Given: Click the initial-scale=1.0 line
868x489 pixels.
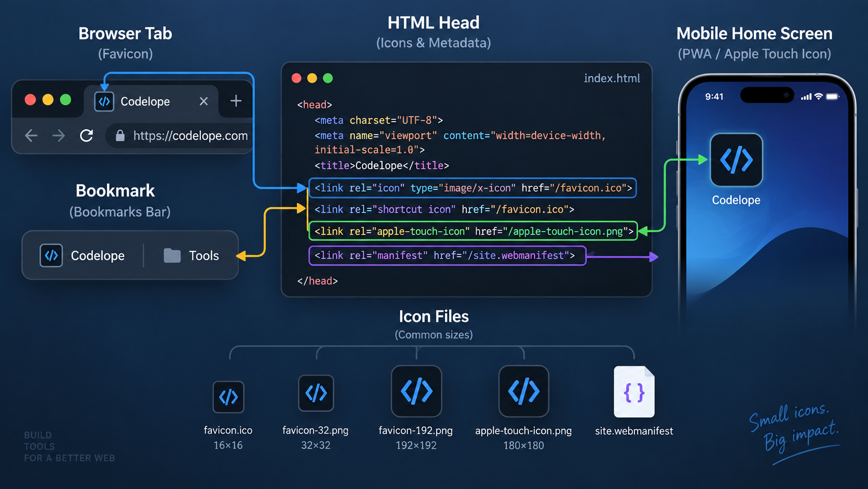Looking at the screenshot, I should click(370, 150).
